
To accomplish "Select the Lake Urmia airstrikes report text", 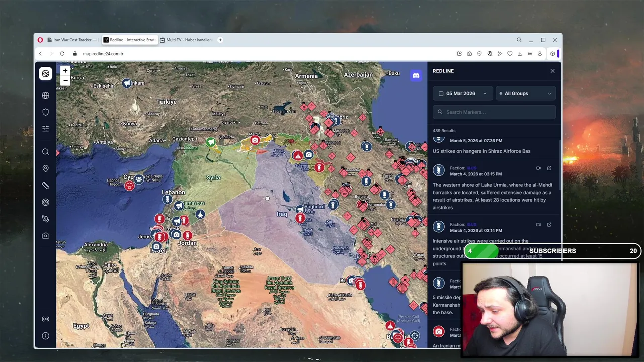I will 492,196.
